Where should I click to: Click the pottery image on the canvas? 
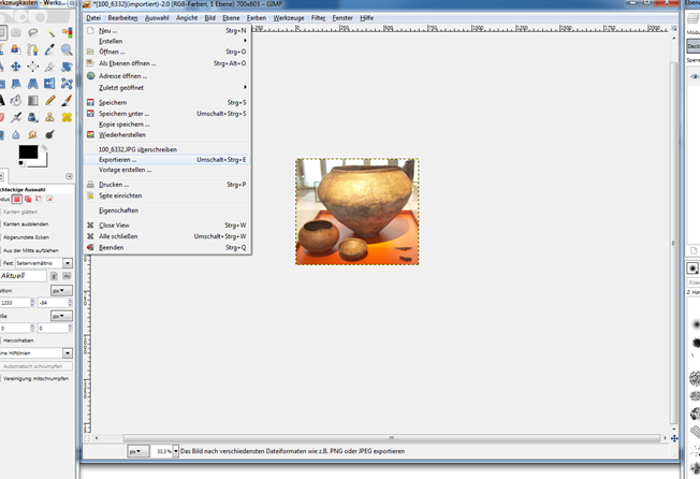point(357,211)
